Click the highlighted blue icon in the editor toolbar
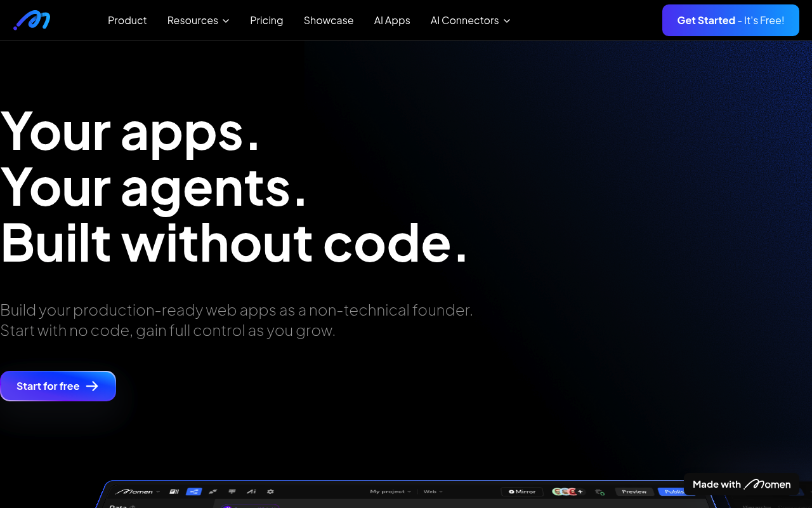 tap(193, 491)
